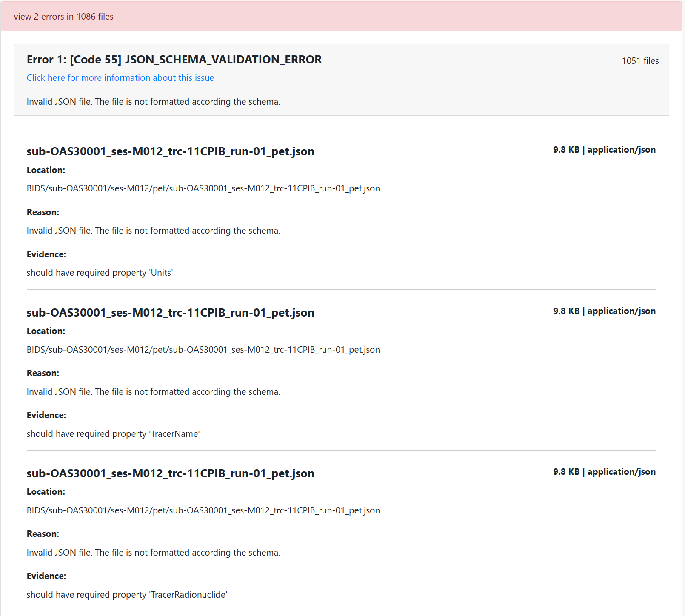Select the first '9.8 KB | application/json' label
This screenshot has width=685, height=616.
pos(604,149)
